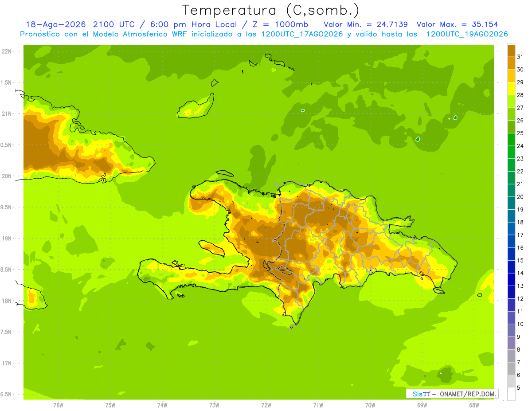Click the '69W' longitude axis label

(x=422, y=405)
